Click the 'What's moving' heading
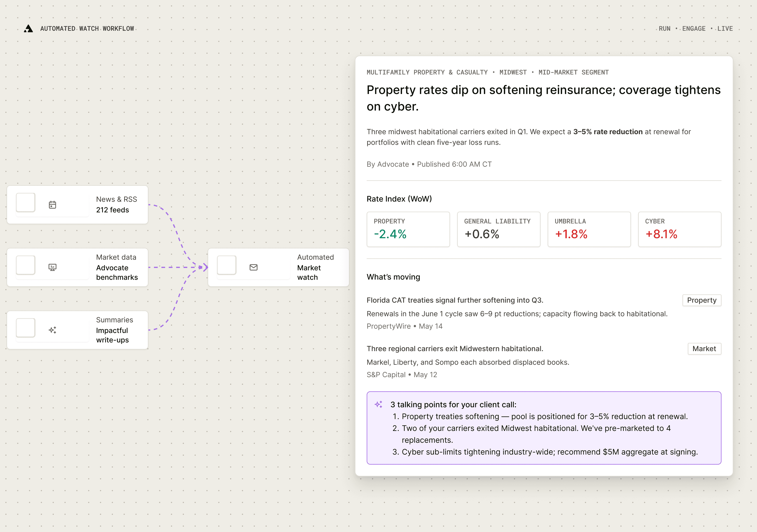The height and width of the screenshot is (532, 757). [393, 277]
